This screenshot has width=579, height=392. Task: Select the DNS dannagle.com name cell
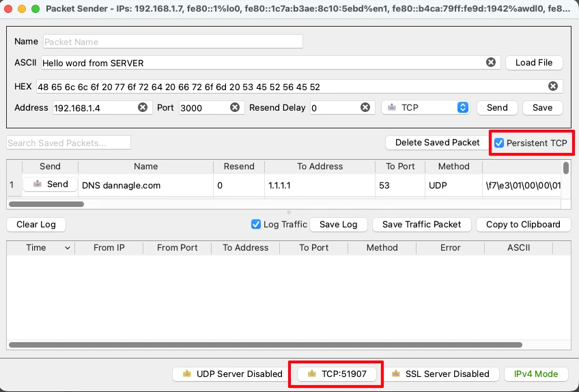click(x=146, y=185)
